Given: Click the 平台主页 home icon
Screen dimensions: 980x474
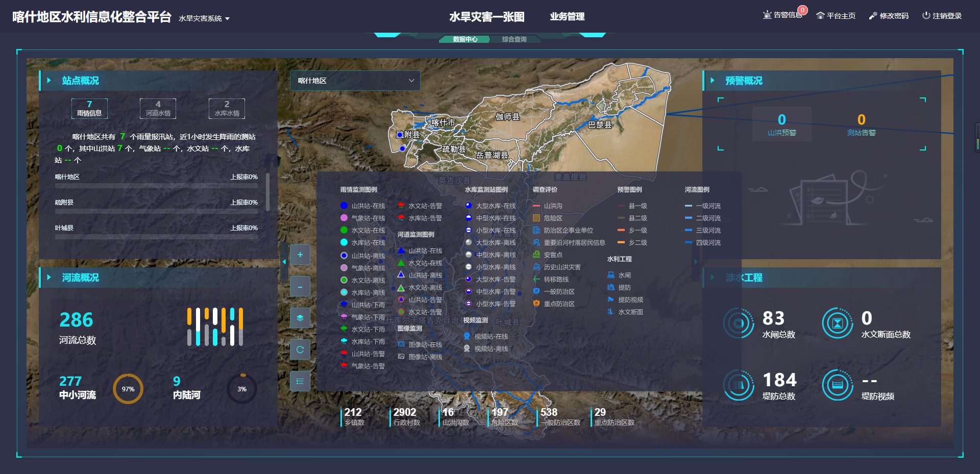Looking at the screenshot, I should (x=820, y=16).
